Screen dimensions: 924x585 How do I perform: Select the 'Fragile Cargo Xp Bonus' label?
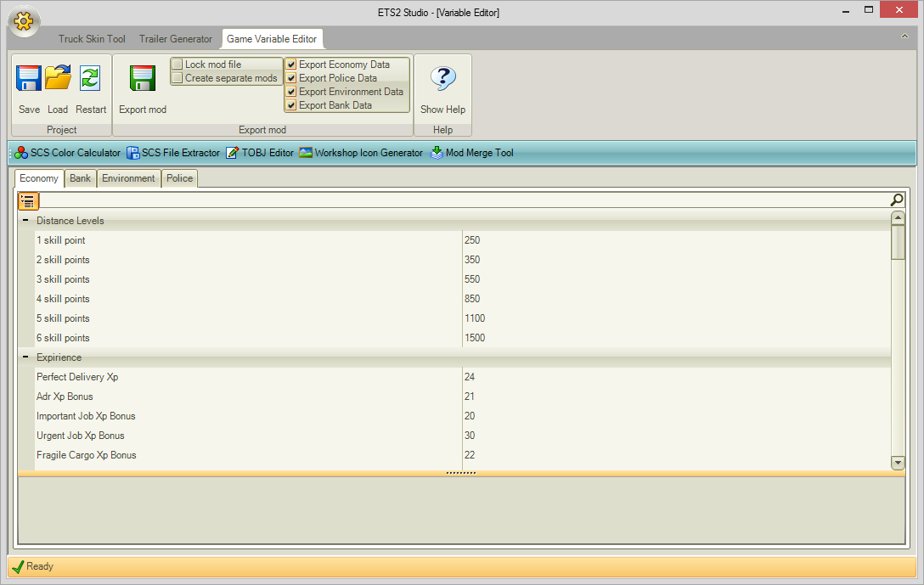click(86, 455)
